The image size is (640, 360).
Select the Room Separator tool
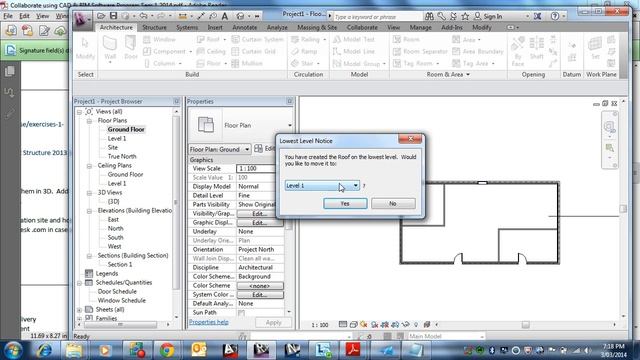[x=420, y=51]
